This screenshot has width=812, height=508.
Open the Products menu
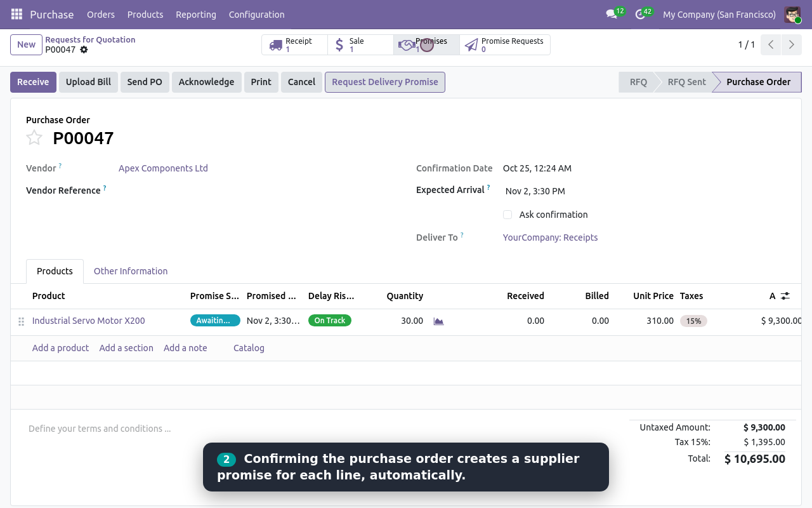(145, 14)
